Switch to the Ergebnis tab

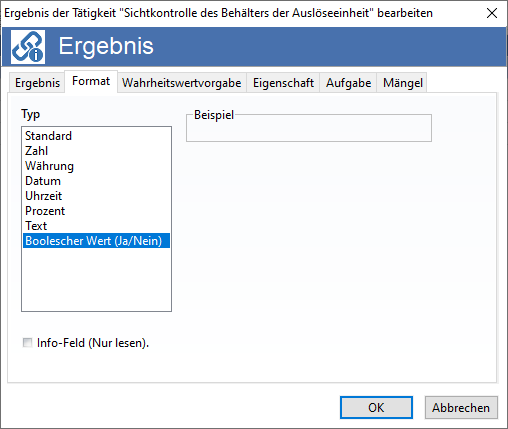[37, 83]
